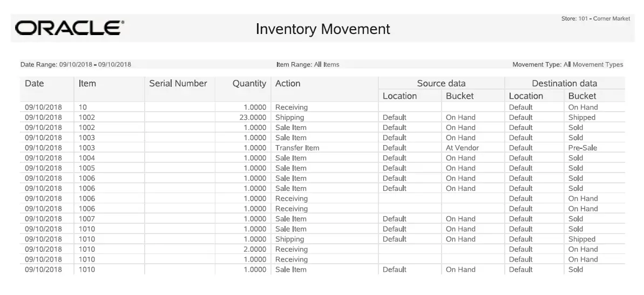This screenshot has width=644, height=295.
Task: Select the Item column header
Action: pos(87,83)
